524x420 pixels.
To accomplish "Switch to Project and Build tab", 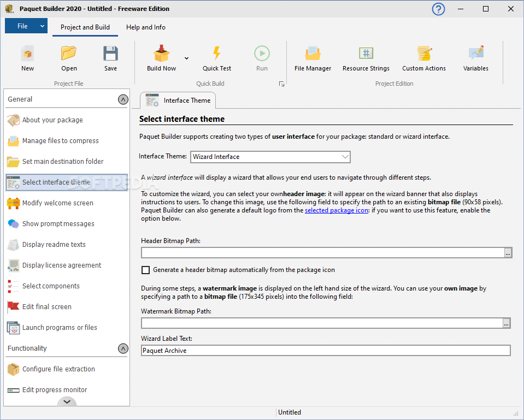I will (85, 27).
